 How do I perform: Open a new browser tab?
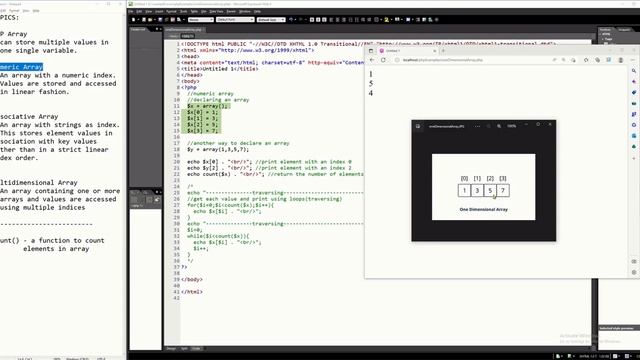(443, 51)
